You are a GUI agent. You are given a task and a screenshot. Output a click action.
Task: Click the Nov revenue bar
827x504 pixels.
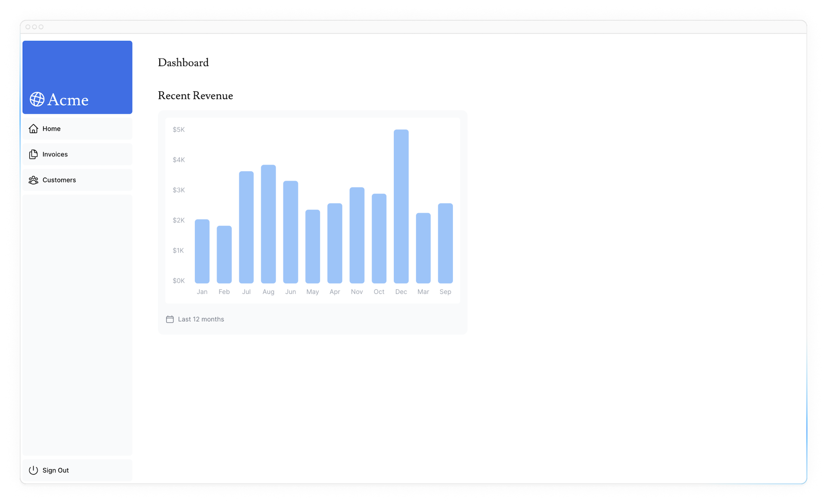(x=357, y=235)
